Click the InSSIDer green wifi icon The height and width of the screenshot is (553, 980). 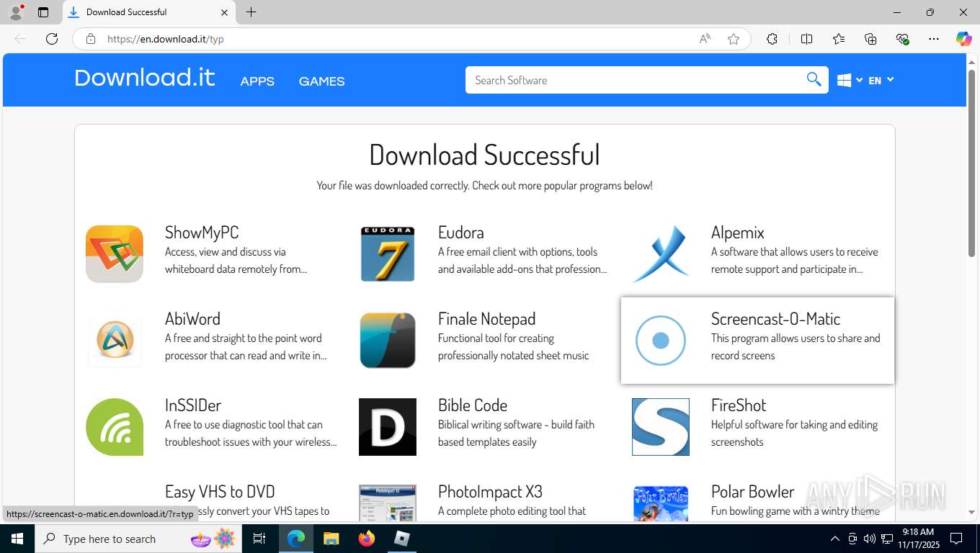[x=115, y=427]
